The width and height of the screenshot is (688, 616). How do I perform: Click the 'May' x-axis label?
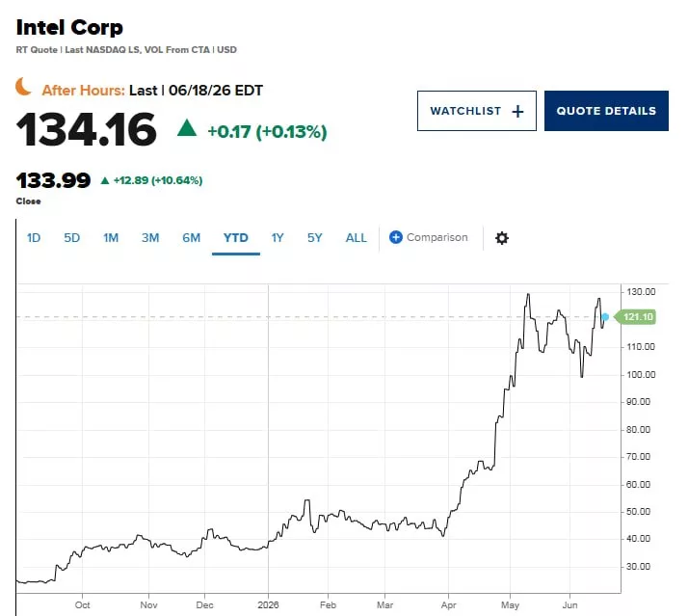[510, 605]
